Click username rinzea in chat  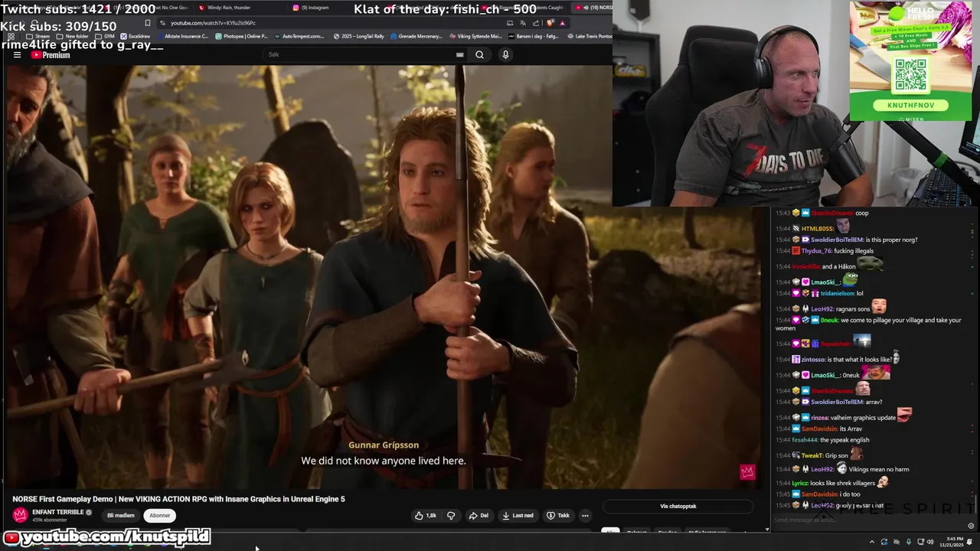(x=820, y=418)
